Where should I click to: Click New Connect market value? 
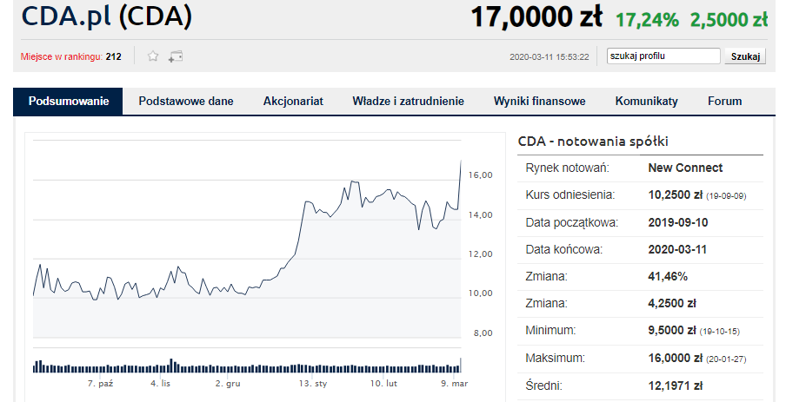click(x=685, y=168)
